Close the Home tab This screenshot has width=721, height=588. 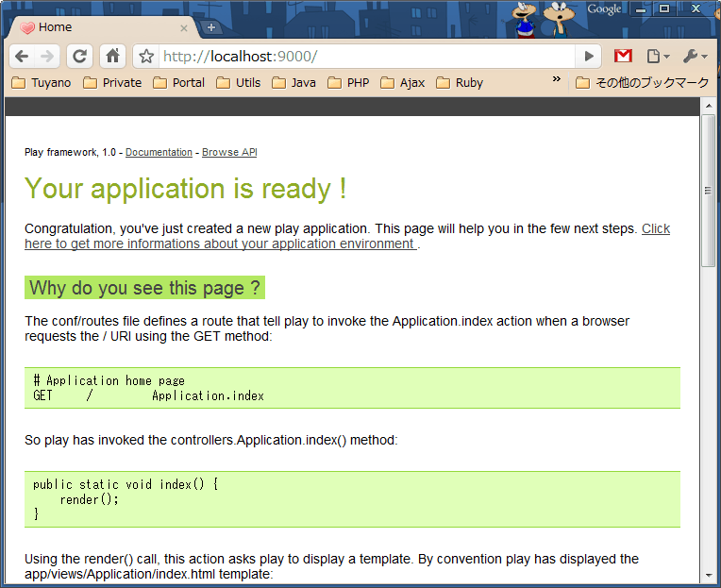(184, 28)
